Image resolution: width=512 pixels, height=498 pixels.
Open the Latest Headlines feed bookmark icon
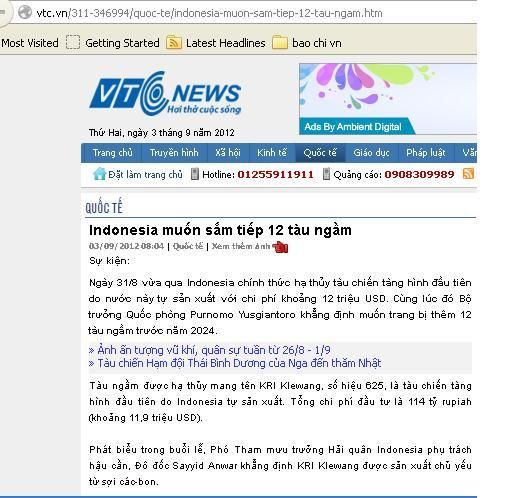pos(174,43)
